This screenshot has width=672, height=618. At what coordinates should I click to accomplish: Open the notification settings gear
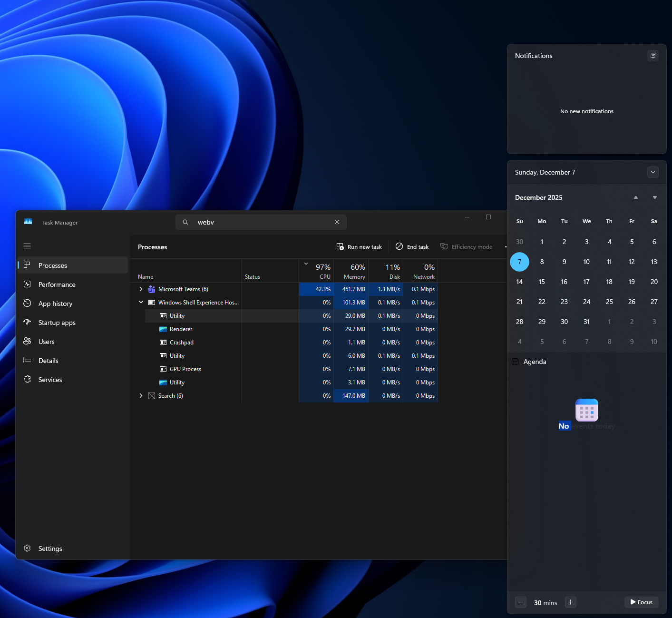click(653, 56)
